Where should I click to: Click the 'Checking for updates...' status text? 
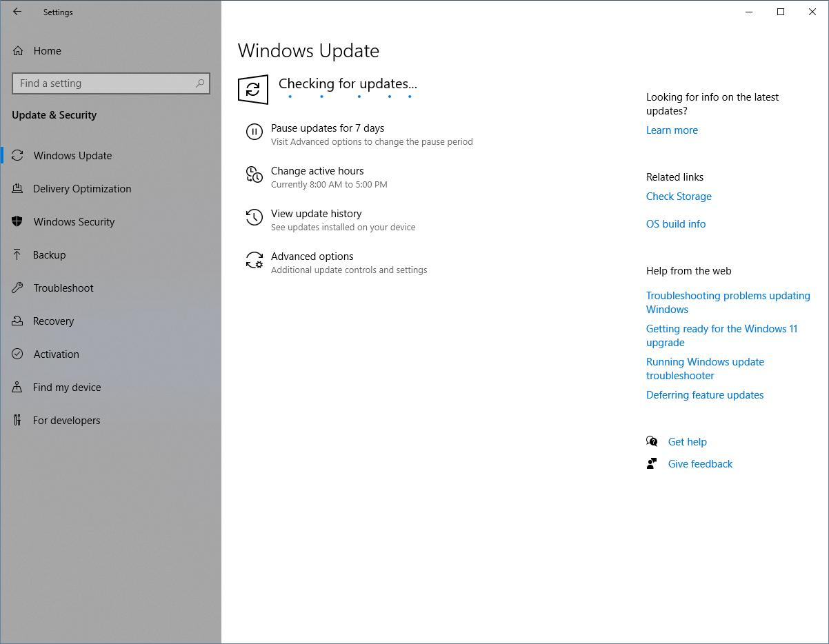348,83
